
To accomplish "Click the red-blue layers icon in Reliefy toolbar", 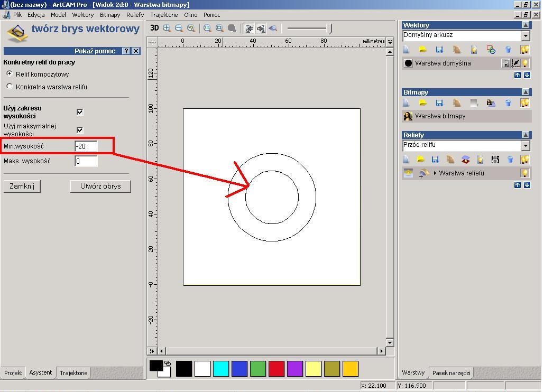I will point(466,160).
